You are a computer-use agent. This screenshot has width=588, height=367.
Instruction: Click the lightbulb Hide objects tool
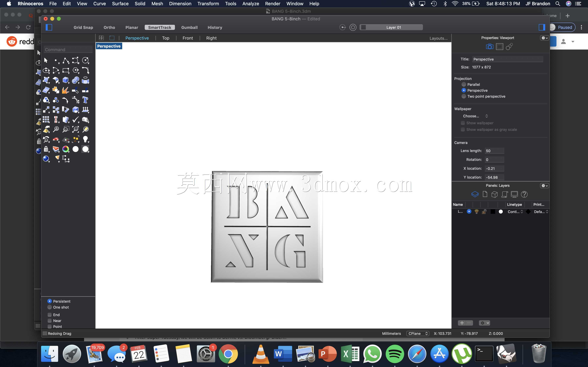(86, 139)
